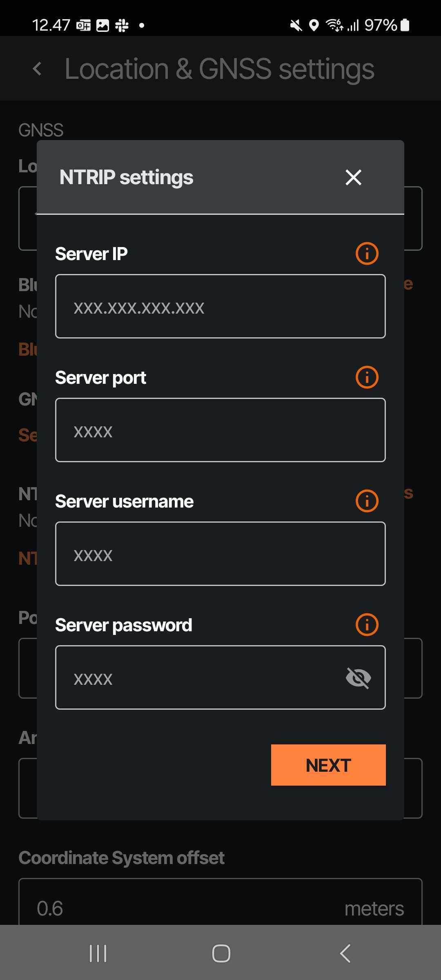Open the Server IP info icon
The height and width of the screenshot is (980, 441).
coord(367,254)
